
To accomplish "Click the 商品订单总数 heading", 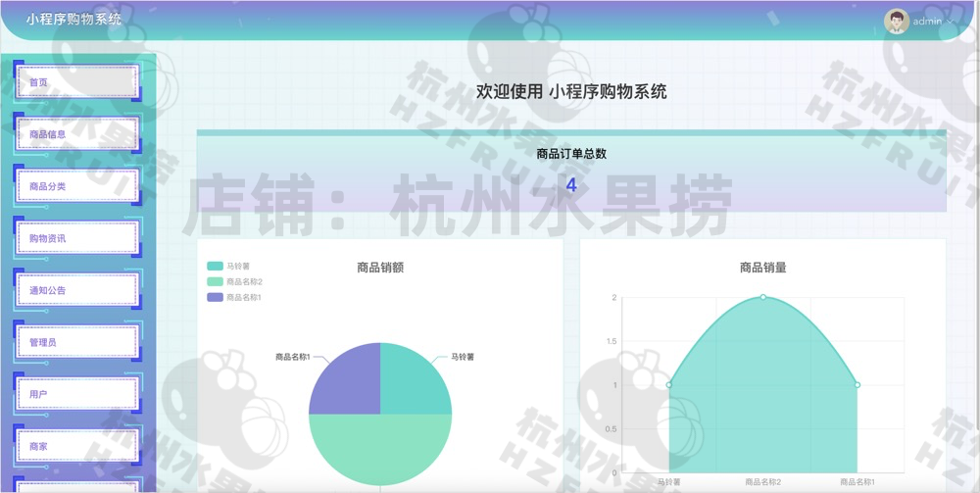I will click(x=571, y=154).
